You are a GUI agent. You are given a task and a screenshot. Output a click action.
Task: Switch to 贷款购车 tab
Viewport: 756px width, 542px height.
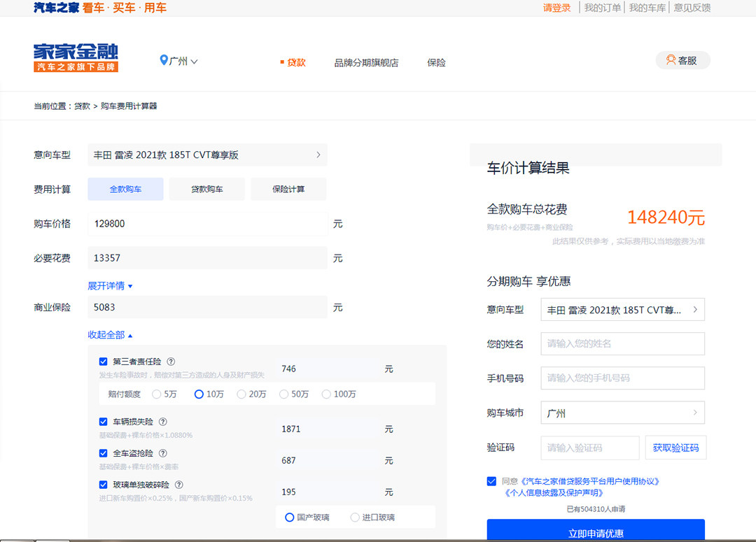pos(207,190)
